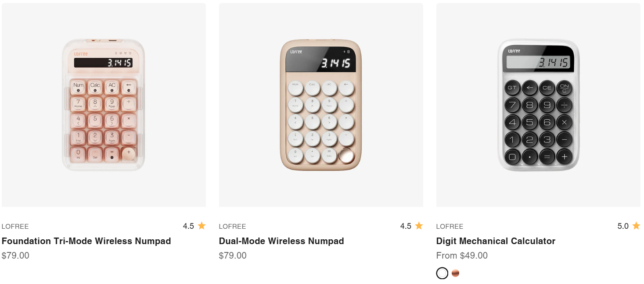Click the 4.5 rating score of Foundation Numpad
The height and width of the screenshot is (284, 644).
(x=188, y=226)
